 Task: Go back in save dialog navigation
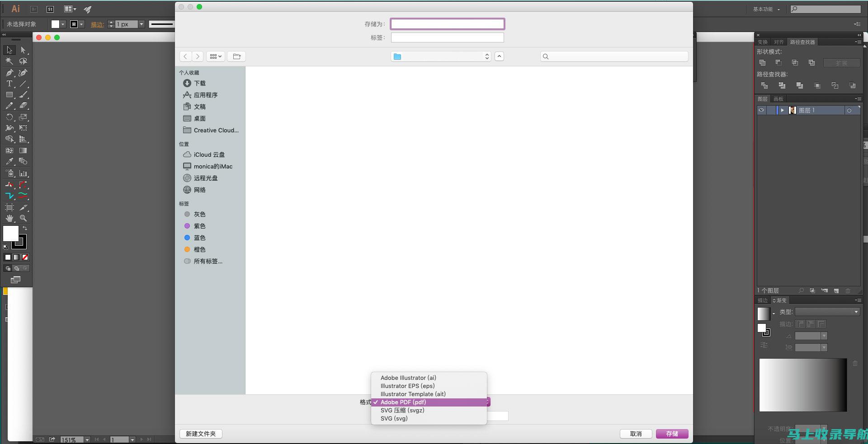coord(185,56)
